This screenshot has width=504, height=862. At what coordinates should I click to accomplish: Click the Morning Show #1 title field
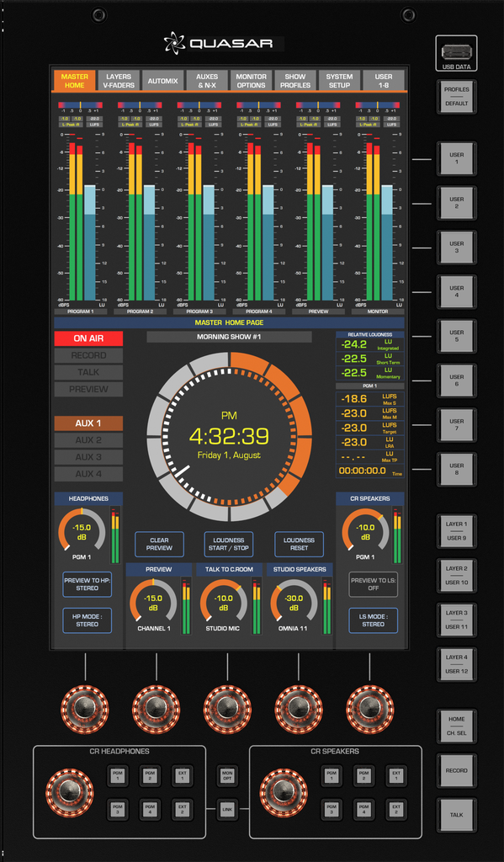point(229,337)
